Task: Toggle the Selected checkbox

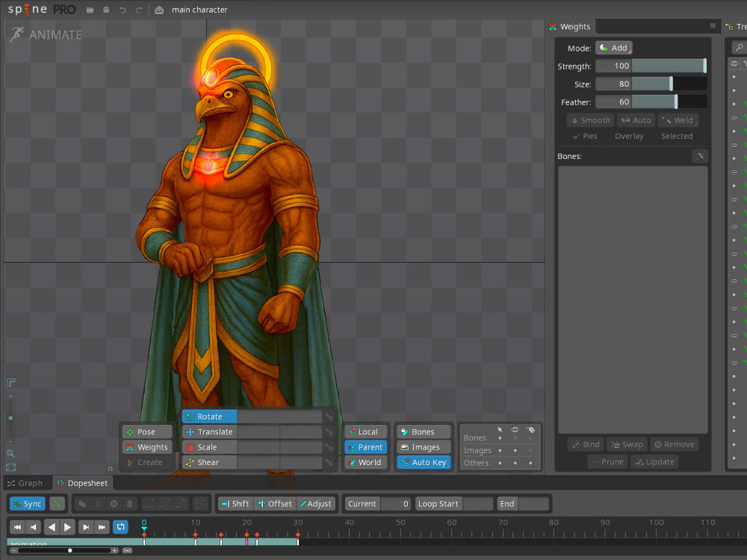Action: coord(672,136)
